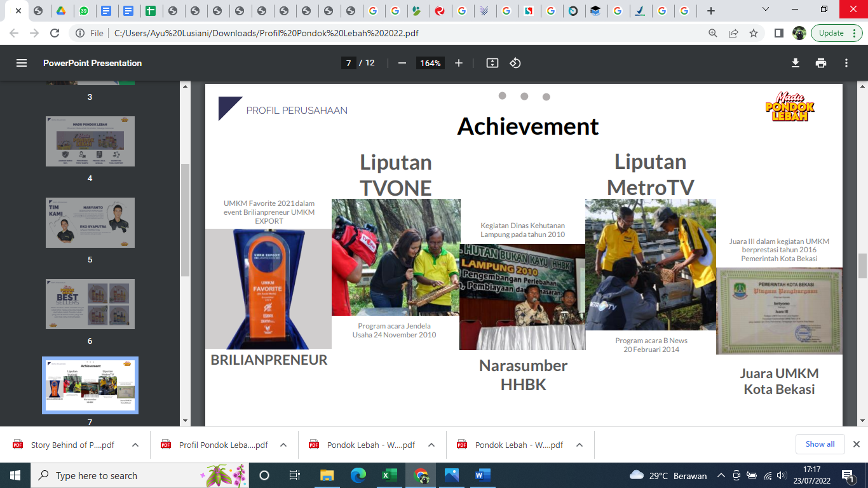868x488 pixels.
Task: Print the PDF document
Action: (821, 63)
